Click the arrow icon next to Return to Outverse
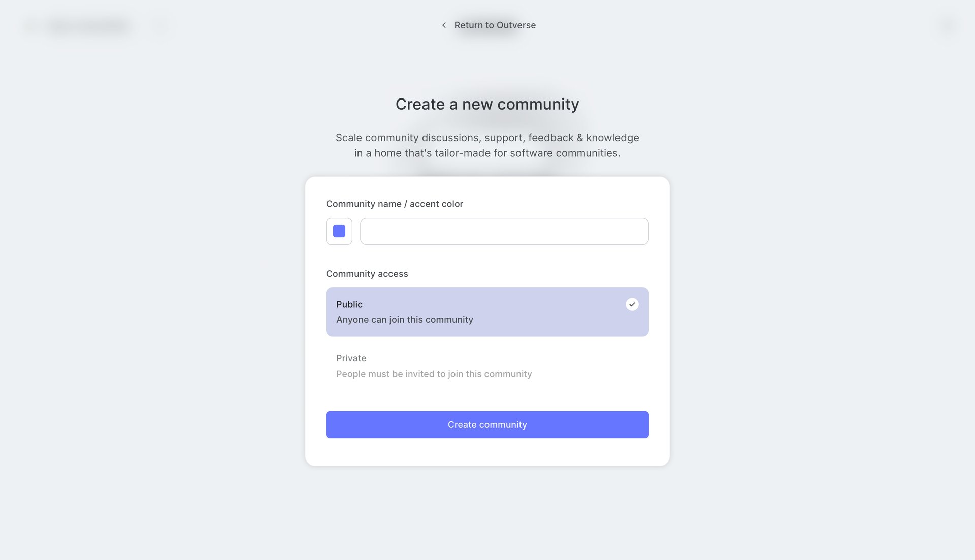This screenshot has height=560, width=975. pyautogui.click(x=443, y=25)
